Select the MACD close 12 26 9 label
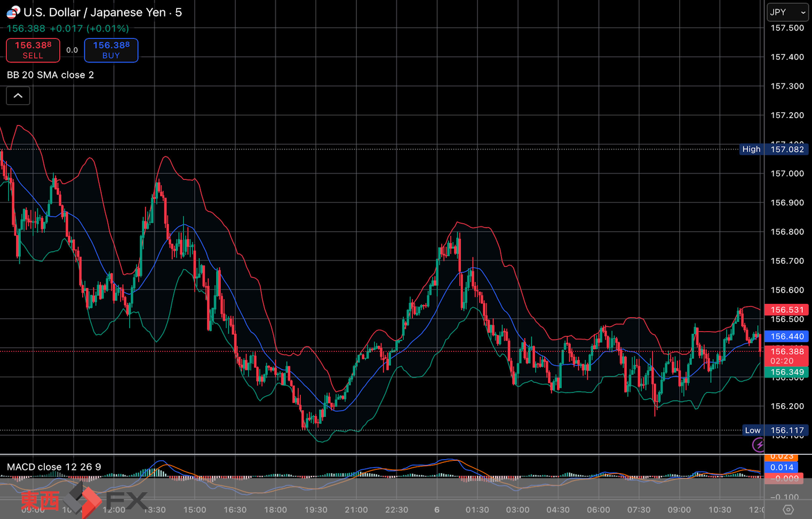 (54, 467)
